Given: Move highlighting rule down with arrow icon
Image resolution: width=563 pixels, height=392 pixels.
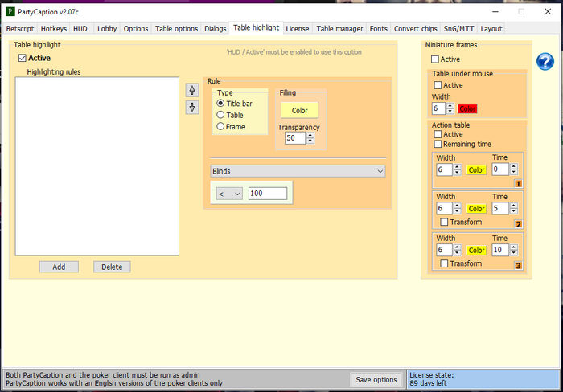Looking at the screenshot, I should coord(192,107).
